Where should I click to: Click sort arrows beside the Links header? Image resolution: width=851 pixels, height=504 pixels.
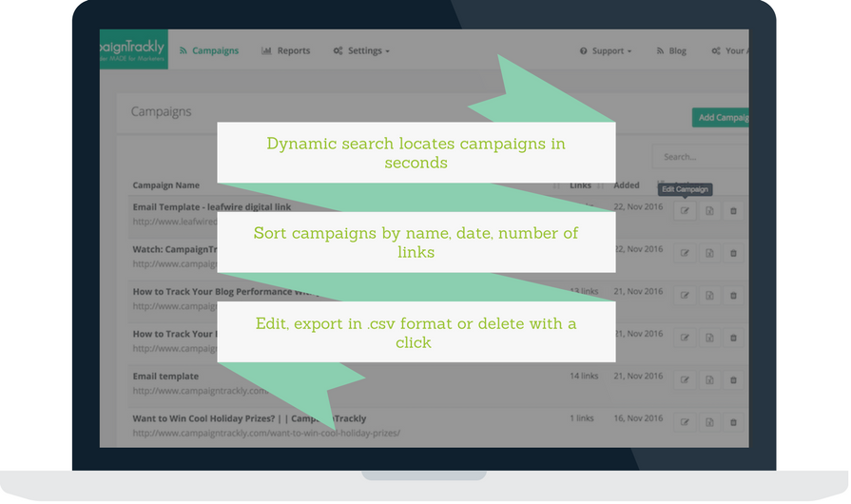pyautogui.click(x=600, y=185)
